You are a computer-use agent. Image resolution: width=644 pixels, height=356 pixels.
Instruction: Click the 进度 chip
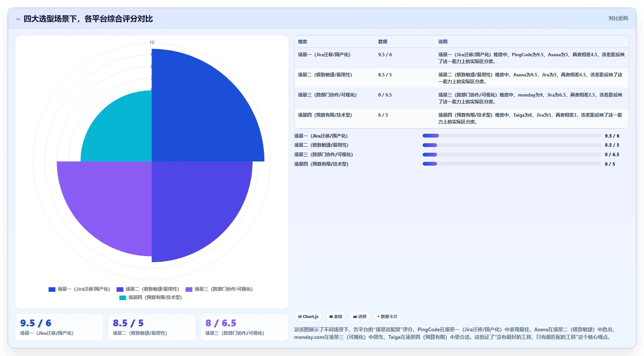360,316
